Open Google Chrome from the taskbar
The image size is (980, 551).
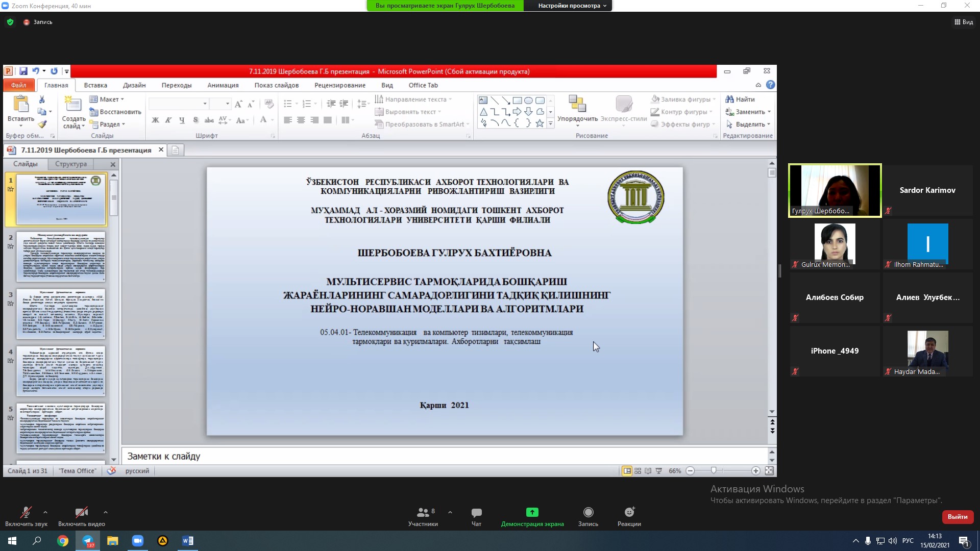(62, 541)
